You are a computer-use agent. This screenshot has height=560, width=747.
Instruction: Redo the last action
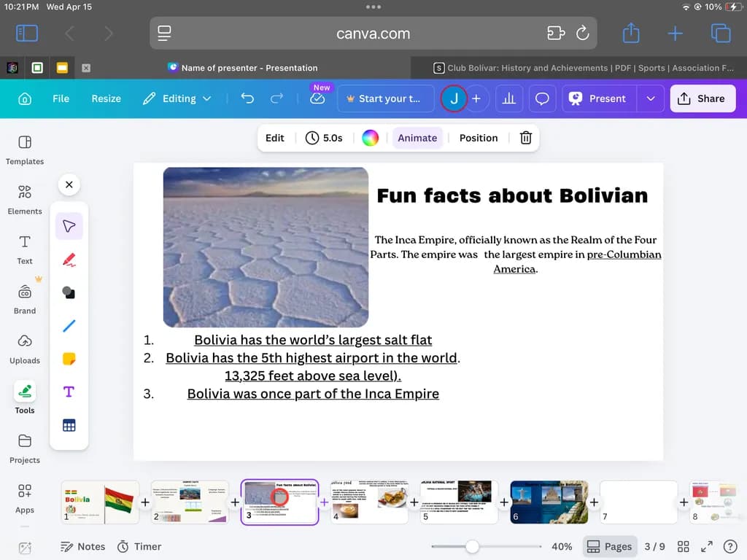tap(276, 98)
